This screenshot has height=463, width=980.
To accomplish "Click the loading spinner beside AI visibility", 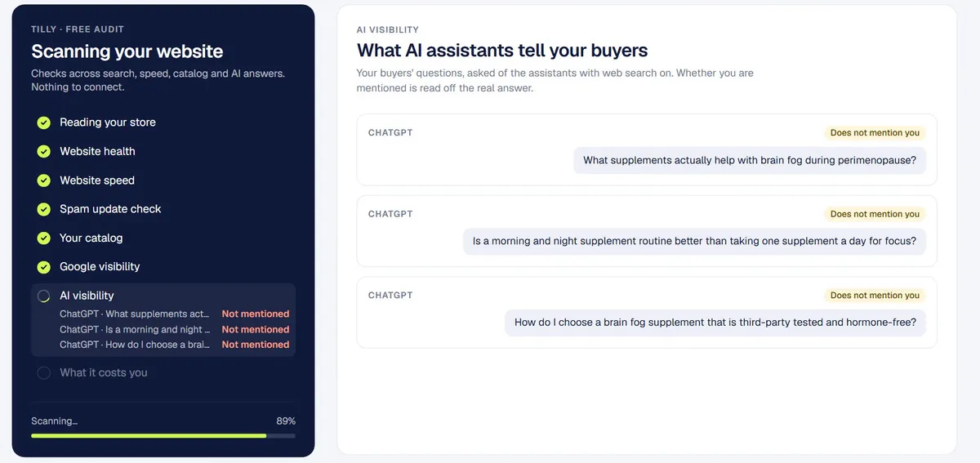I will pyautogui.click(x=44, y=296).
